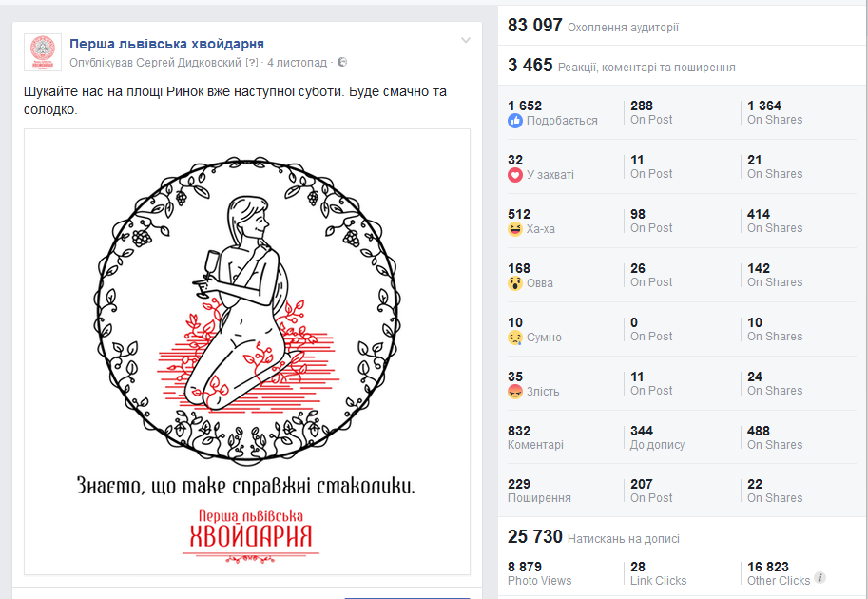Select the 3 465 Реакції, коментарі та поширення total

[621, 66]
